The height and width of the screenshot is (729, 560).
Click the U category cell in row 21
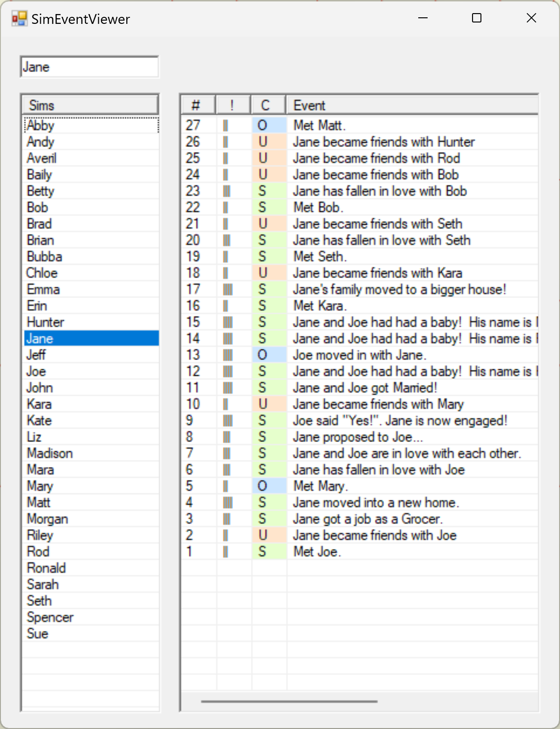point(269,223)
